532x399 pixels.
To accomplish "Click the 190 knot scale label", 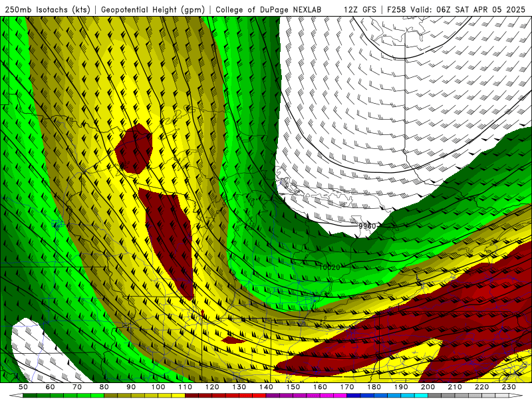I will pos(401,387).
